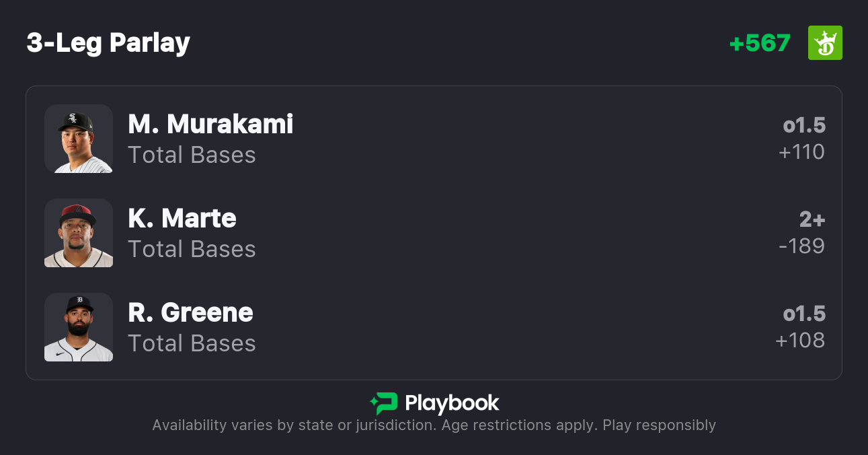This screenshot has height=455, width=868.
Task: Click the DraftKings sportsbook logo icon
Action: [824, 43]
